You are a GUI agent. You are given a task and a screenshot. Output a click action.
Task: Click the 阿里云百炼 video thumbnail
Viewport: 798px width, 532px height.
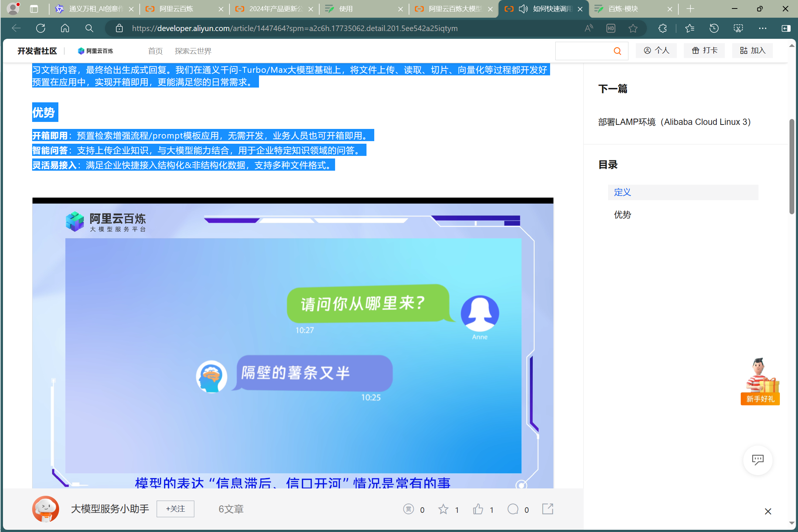click(x=293, y=344)
